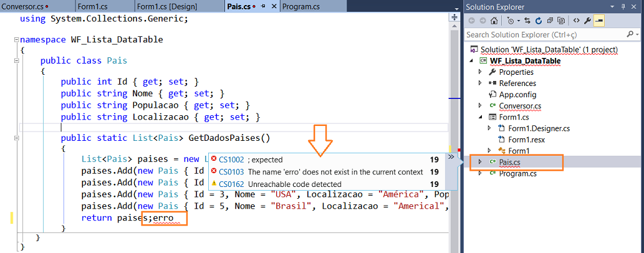Expand the Pais.cs node
The height and width of the screenshot is (253, 644).
point(480,162)
